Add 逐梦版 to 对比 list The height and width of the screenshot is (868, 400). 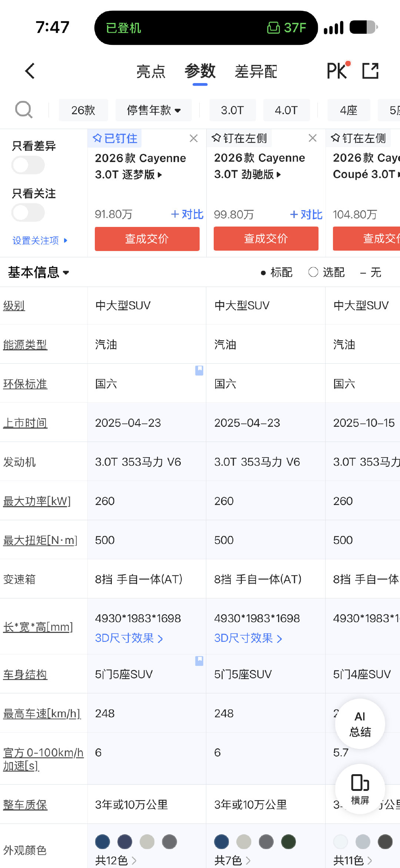click(x=187, y=214)
